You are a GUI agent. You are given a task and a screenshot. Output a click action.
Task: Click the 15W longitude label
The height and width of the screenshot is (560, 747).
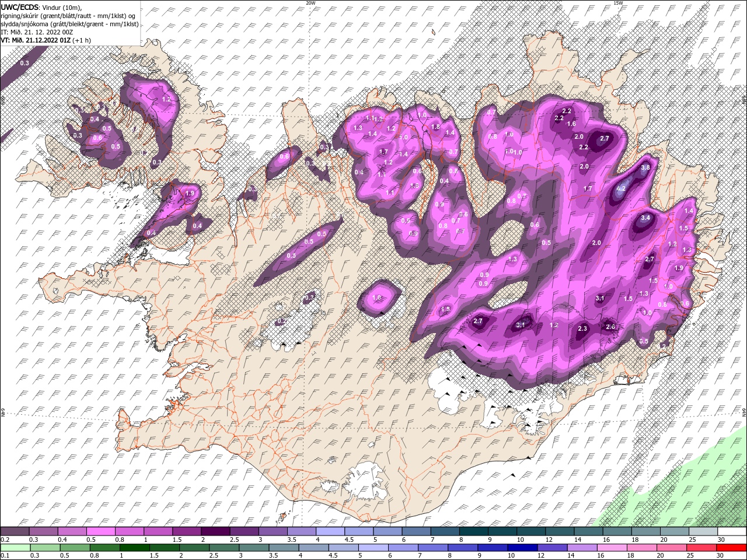coord(619,3)
